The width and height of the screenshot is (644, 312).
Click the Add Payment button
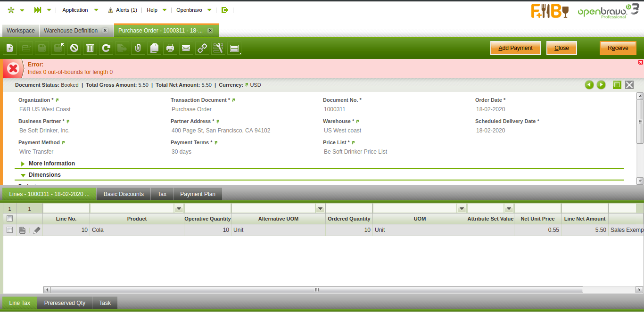[515, 48]
